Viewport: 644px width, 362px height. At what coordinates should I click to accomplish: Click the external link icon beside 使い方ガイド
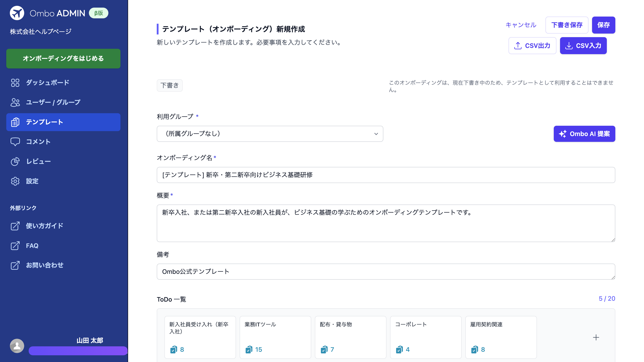coord(15,226)
